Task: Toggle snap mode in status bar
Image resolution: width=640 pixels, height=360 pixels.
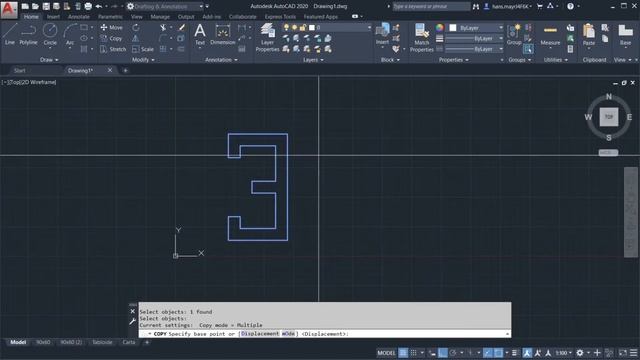Action: [413, 353]
